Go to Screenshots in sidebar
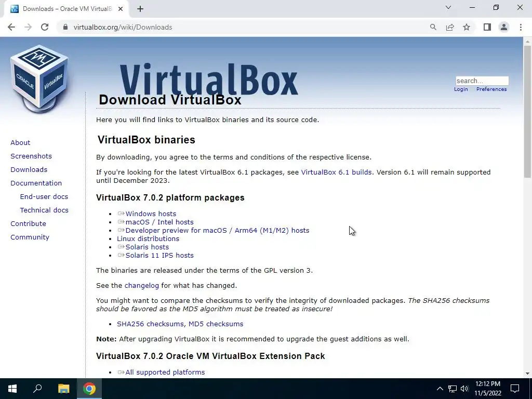Screen dimensions: 532x399 pos(31,156)
